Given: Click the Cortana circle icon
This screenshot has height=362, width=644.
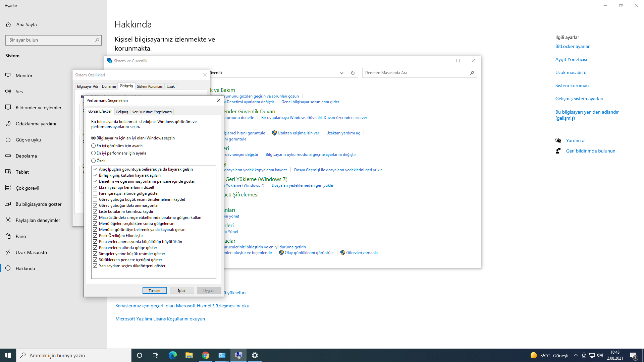Looking at the screenshot, I should tap(140, 355).
